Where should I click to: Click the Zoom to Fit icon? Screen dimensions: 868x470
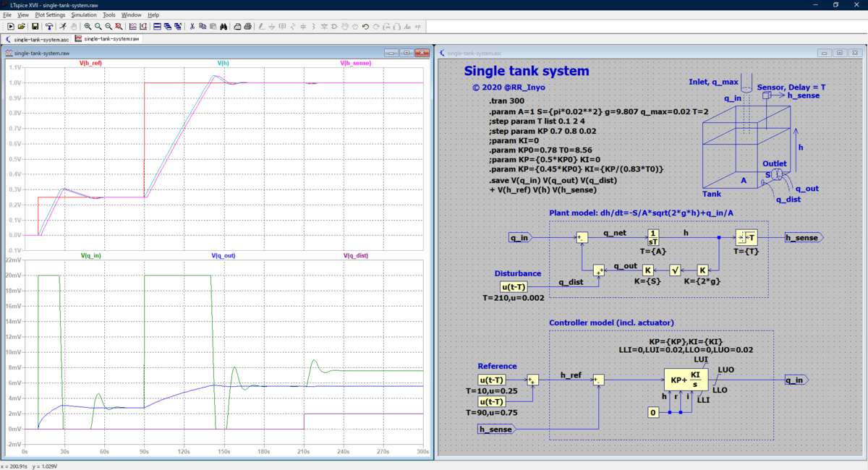coord(118,27)
